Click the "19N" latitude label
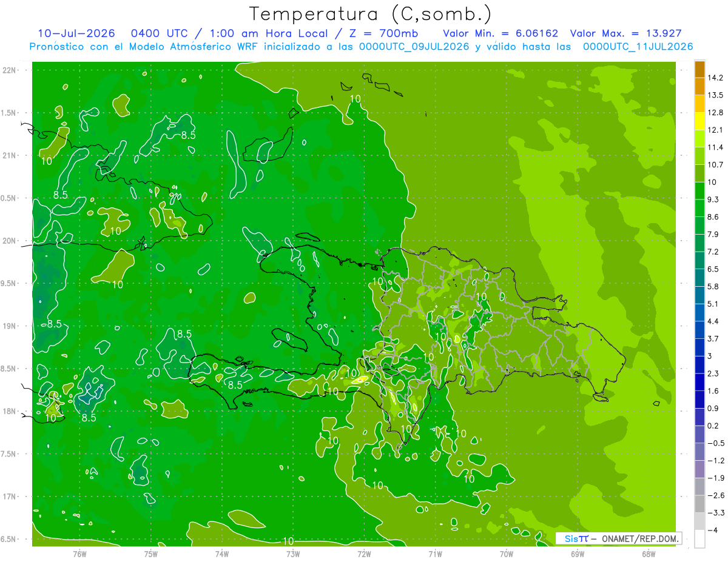Viewport: 728px width, 562px height. point(9,326)
